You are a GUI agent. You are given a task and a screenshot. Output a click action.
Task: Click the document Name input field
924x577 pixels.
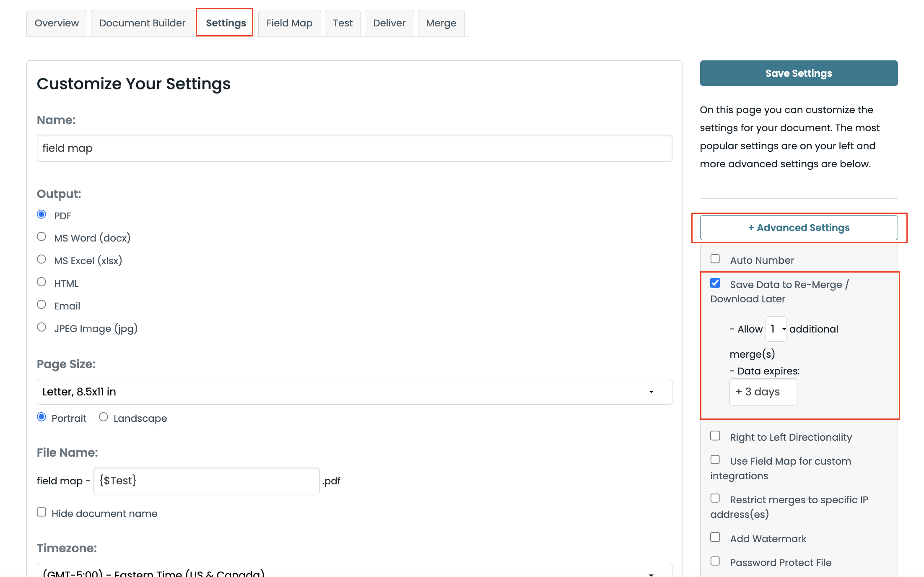tap(354, 148)
